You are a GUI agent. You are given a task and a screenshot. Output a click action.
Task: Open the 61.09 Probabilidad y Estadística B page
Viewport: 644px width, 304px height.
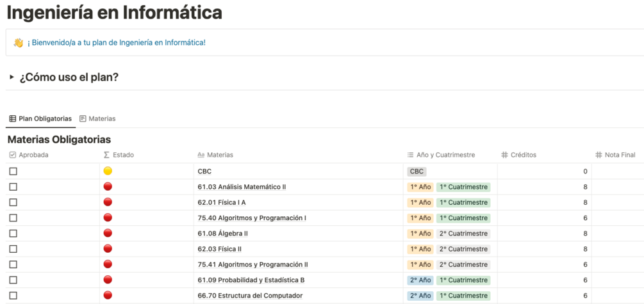pyautogui.click(x=251, y=280)
